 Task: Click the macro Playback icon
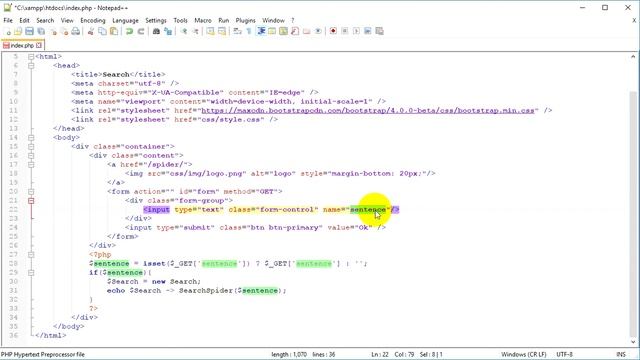[356, 31]
